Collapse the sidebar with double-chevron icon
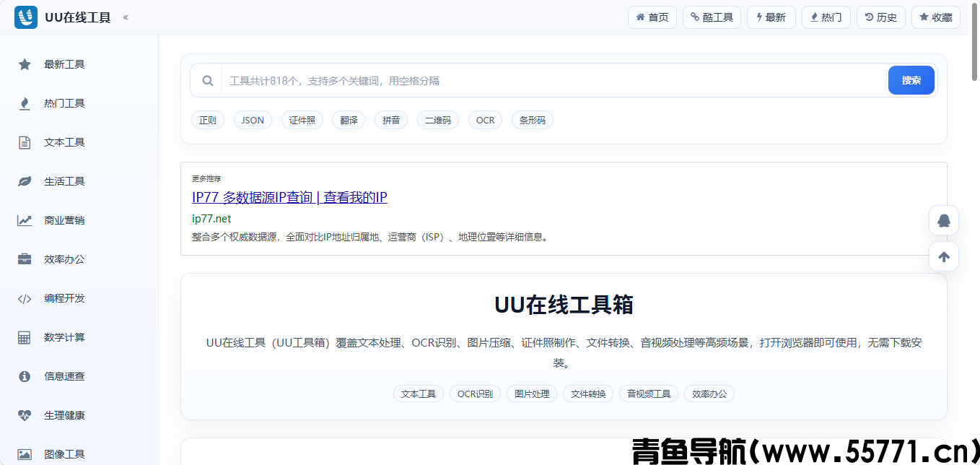Viewport: 980px width, 465px height. 126,17
